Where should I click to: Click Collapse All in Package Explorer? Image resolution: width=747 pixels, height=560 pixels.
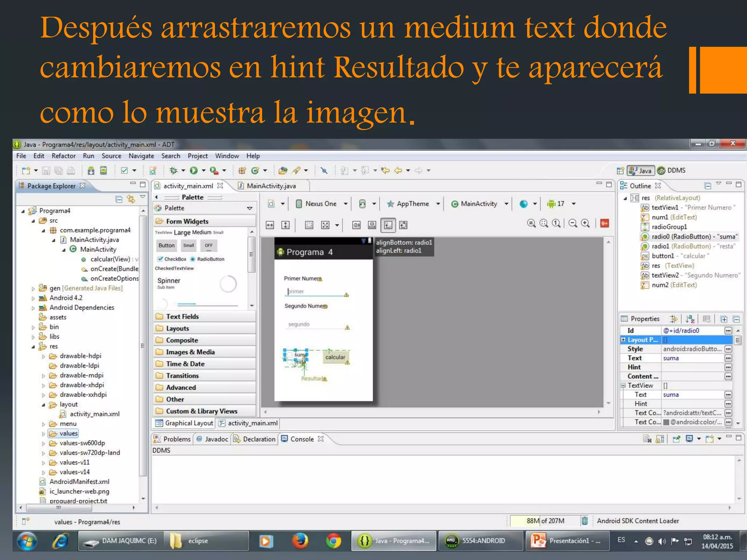[x=119, y=199]
